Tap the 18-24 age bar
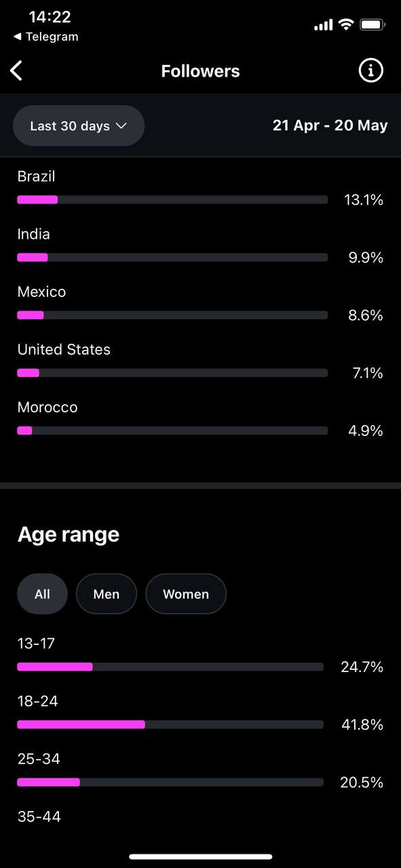This screenshot has height=868, width=401. pyautogui.click(x=170, y=724)
